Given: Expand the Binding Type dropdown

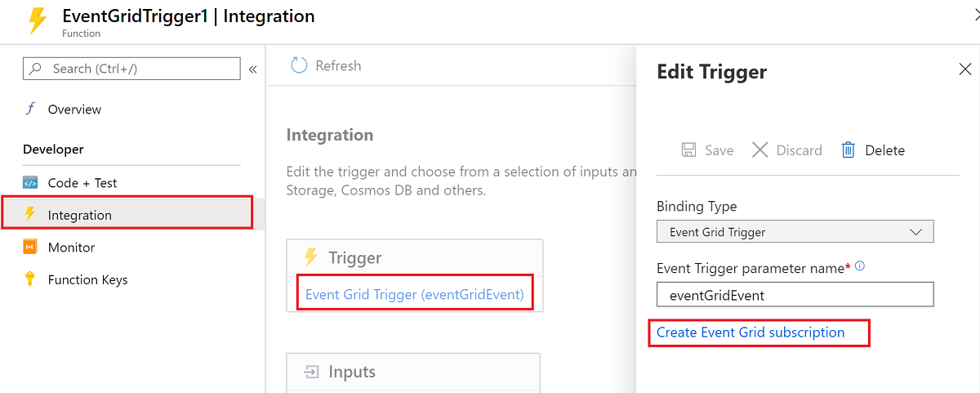Looking at the screenshot, I should (x=795, y=232).
